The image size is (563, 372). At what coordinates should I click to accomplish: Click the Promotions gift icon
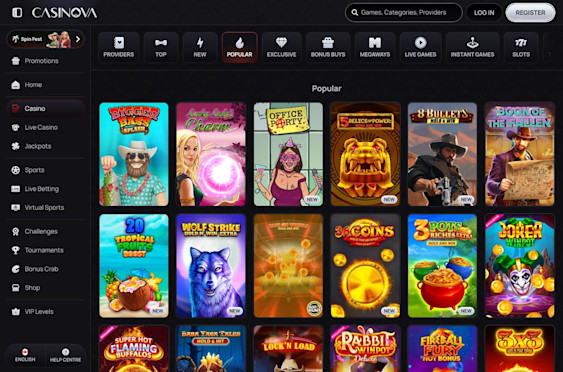coord(15,61)
